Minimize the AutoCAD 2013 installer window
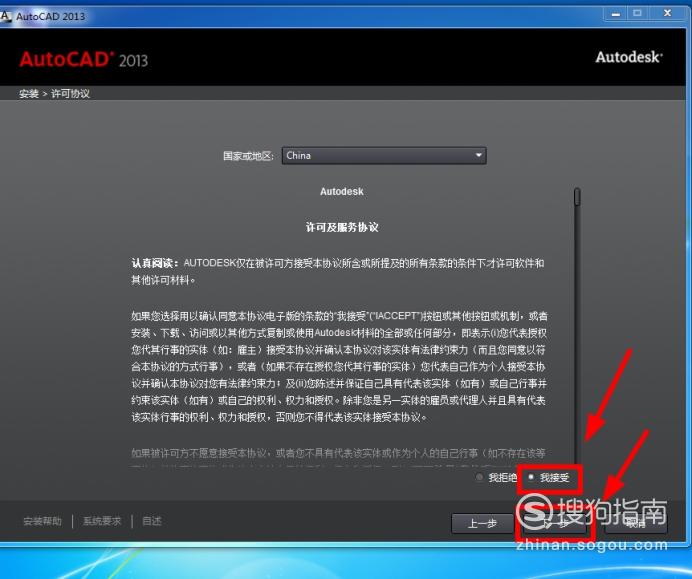The image size is (692, 579). (x=615, y=14)
